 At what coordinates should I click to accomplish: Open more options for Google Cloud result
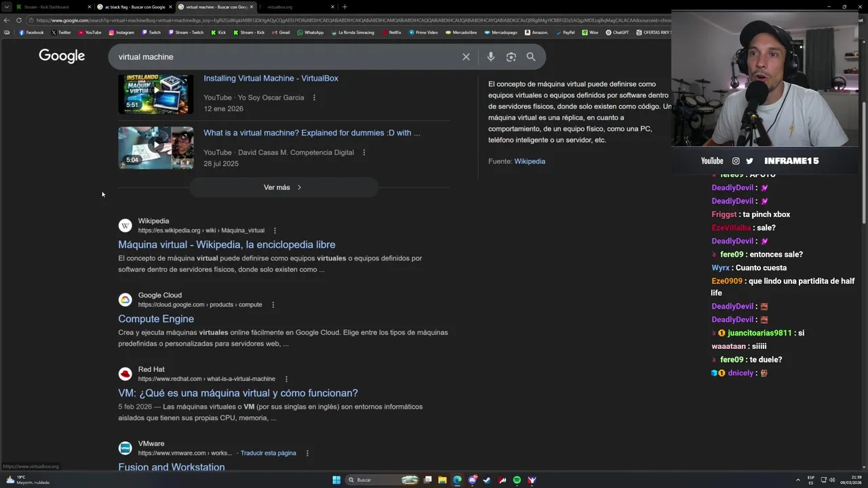coord(273,305)
